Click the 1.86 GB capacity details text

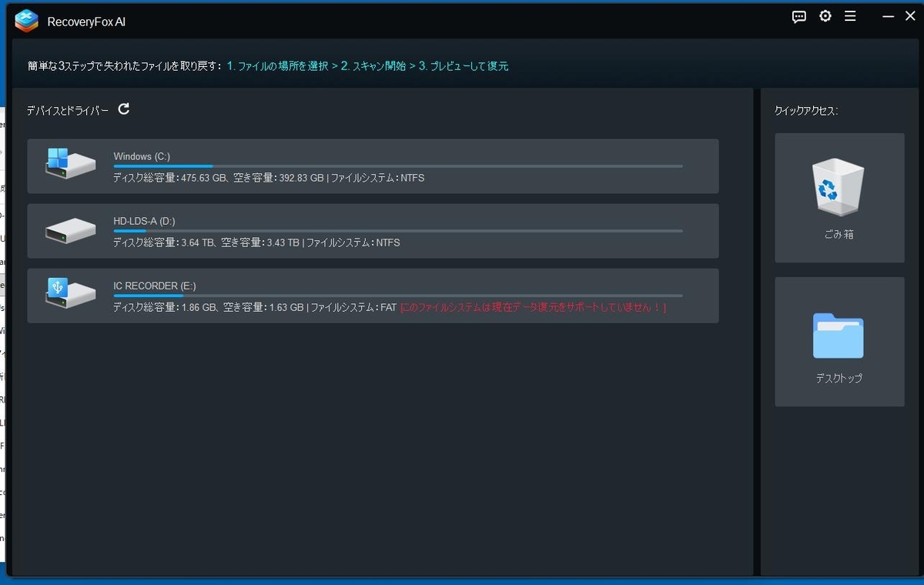[x=255, y=307]
